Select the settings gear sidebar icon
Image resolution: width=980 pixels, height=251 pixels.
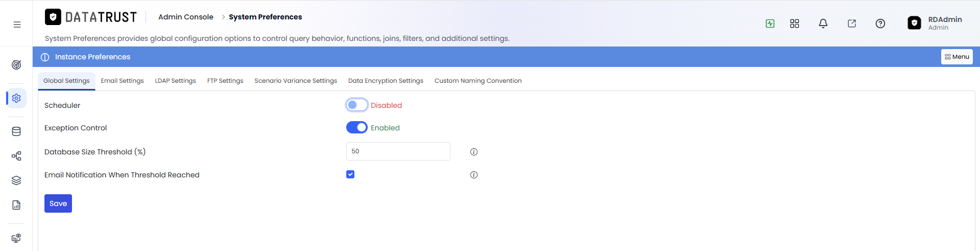click(x=16, y=98)
